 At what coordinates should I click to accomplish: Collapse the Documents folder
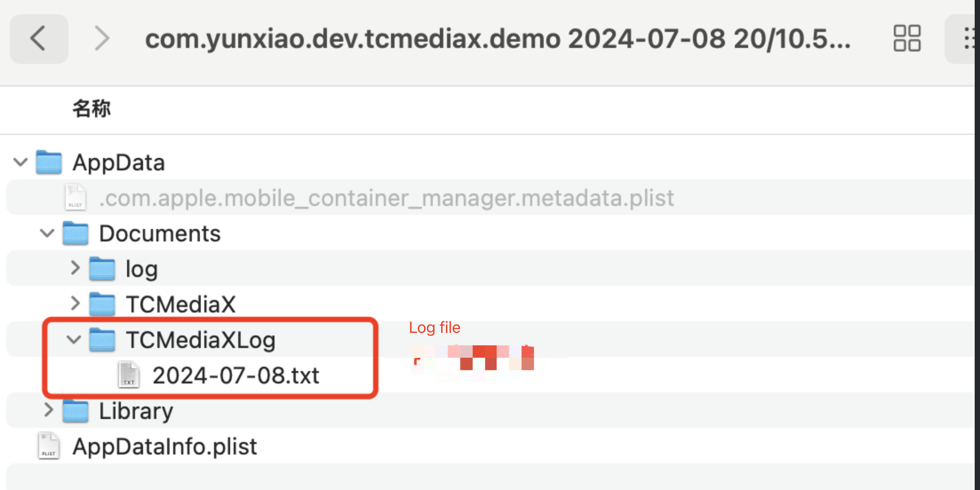click(47, 233)
